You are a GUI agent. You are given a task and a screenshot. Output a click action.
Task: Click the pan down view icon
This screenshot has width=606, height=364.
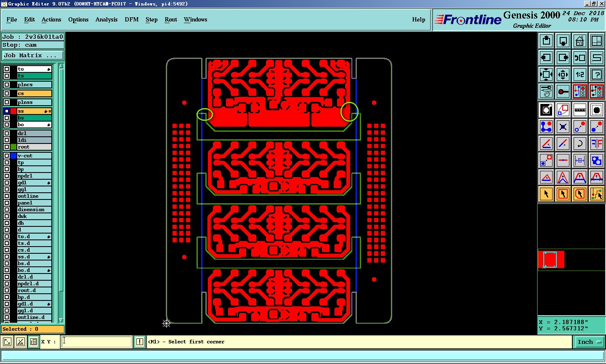pyautogui.click(x=563, y=41)
